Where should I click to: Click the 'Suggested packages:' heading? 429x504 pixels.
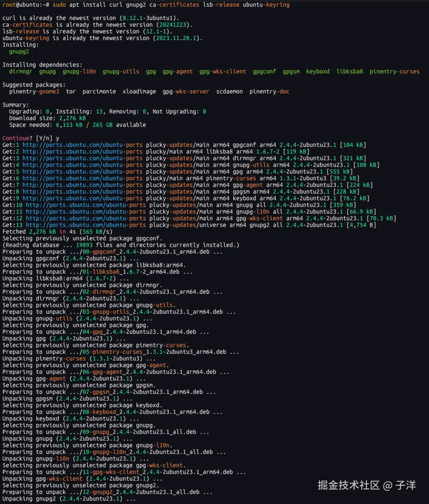pyautogui.click(x=34, y=85)
